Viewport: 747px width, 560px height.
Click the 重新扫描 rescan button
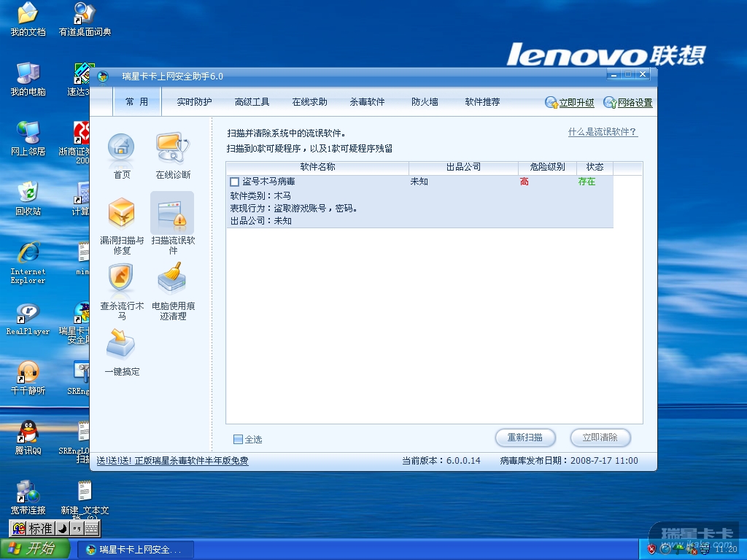tap(525, 437)
